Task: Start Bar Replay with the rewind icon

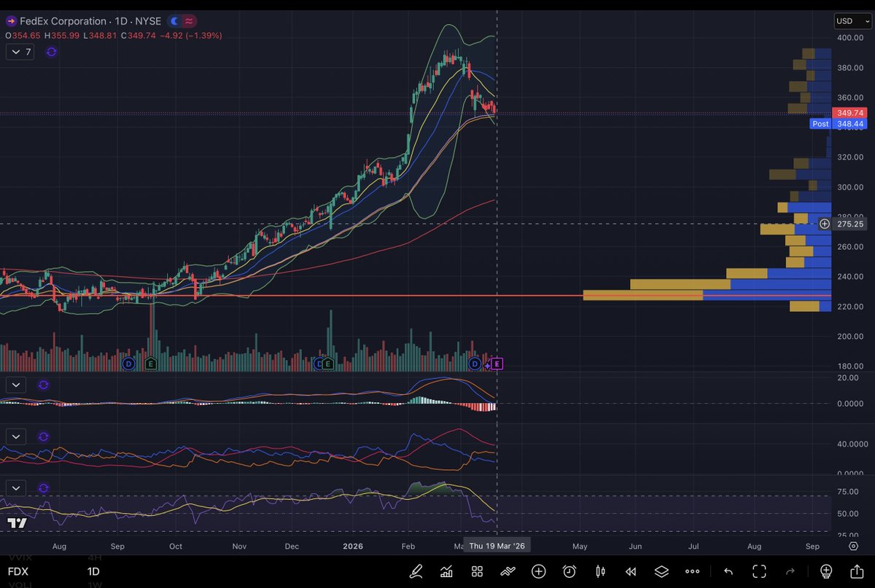Action: click(631, 571)
